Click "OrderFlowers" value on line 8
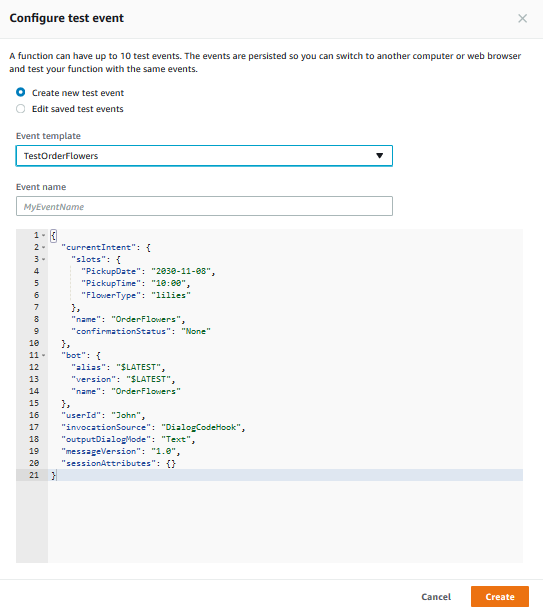Image resolution: width=543 pixels, height=614 pixels. coord(146,319)
